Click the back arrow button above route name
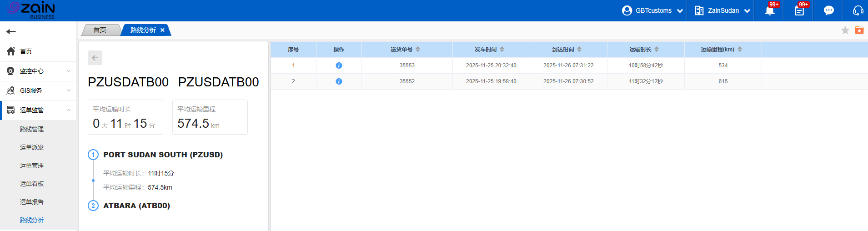 point(95,58)
